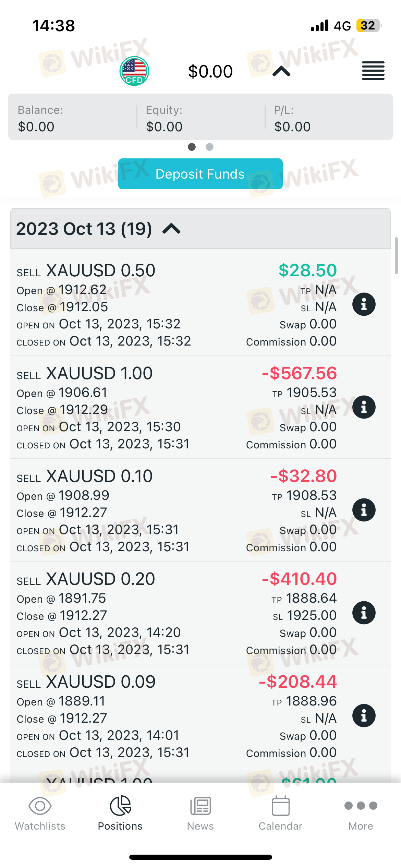
Task: Select the Positions tab
Action: [x=120, y=812]
